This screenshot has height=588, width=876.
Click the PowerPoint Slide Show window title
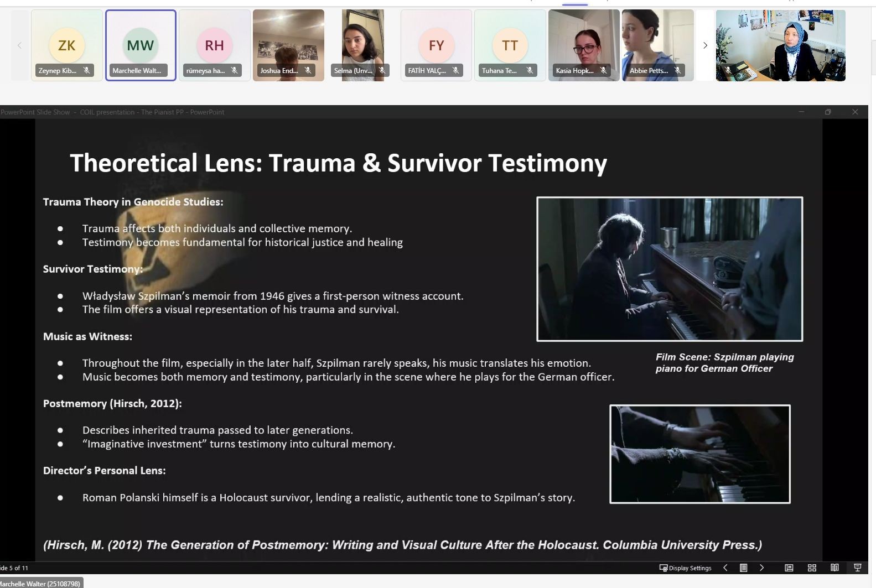(112, 112)
